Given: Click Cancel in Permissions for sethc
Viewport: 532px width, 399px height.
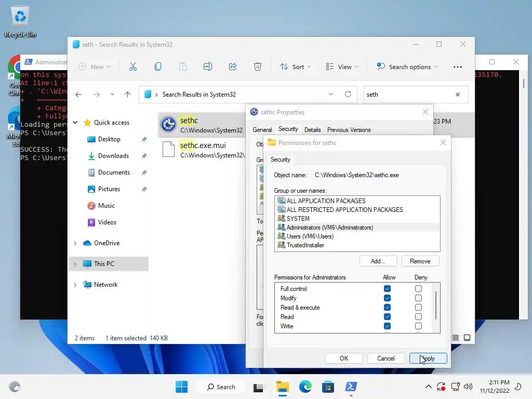Looking at the screenshot, I should pyautogui.click(x=386, y=358).
